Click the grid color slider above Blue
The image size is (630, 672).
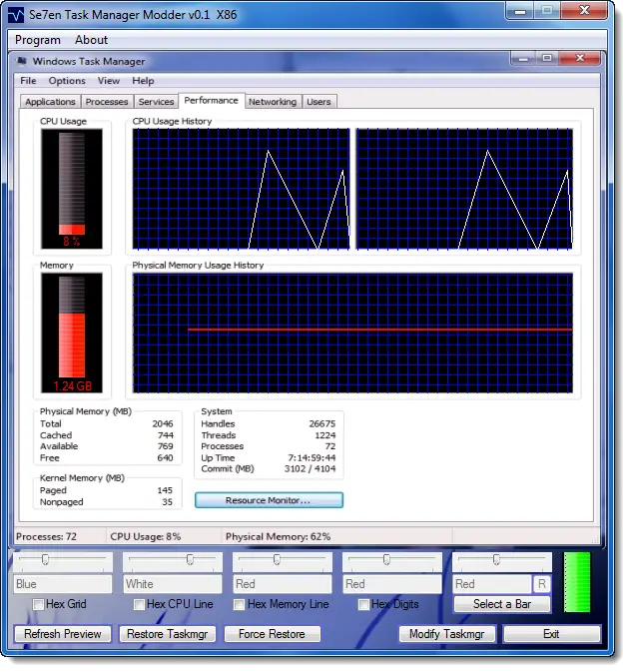coord(63,562)
